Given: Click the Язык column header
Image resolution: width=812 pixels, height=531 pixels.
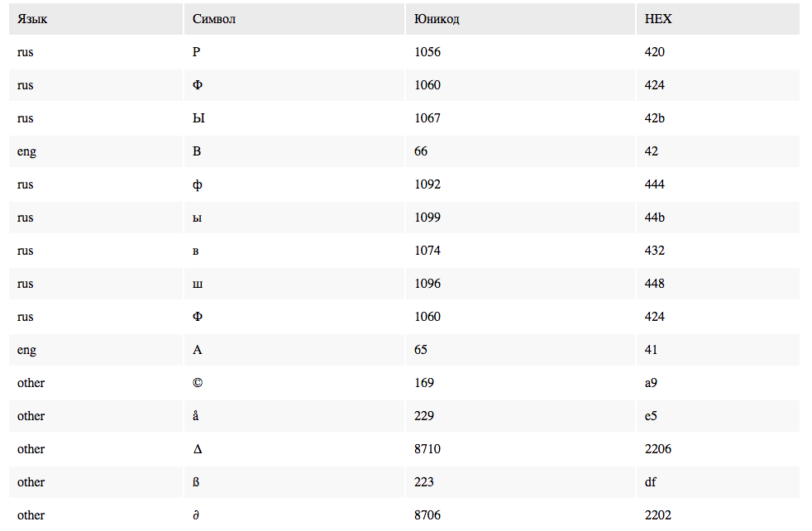Looking at the screenshot, I should pos(96,19).
